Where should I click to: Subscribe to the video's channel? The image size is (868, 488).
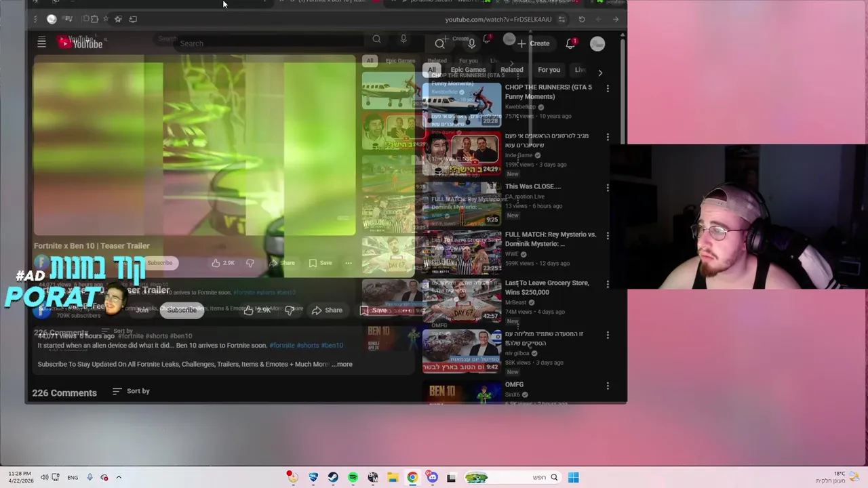(182, 310)
